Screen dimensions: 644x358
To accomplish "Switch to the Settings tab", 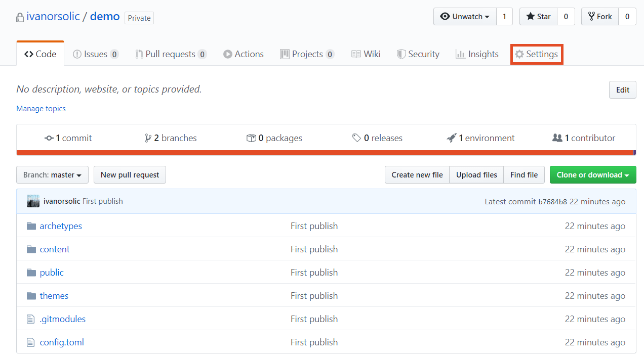I will [536, 54].
